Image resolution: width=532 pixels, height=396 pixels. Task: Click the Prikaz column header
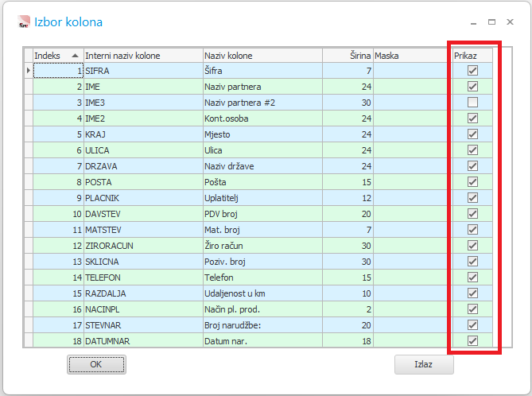point(472,56)
